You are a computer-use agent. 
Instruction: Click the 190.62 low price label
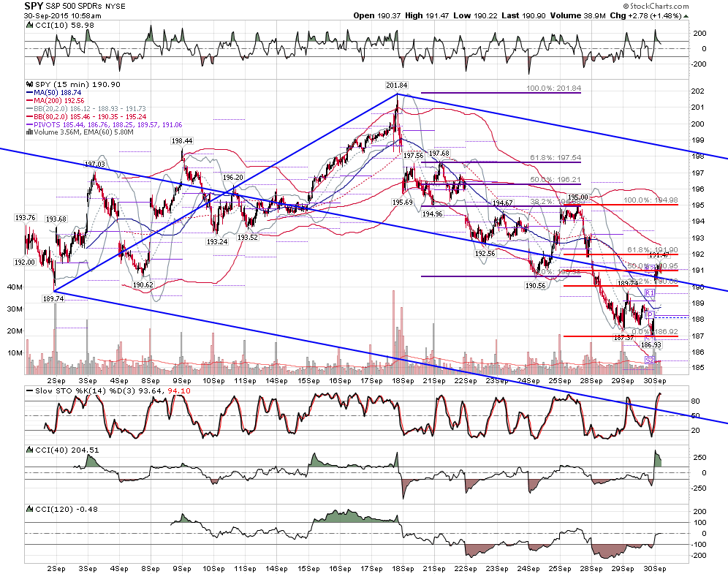143,284
